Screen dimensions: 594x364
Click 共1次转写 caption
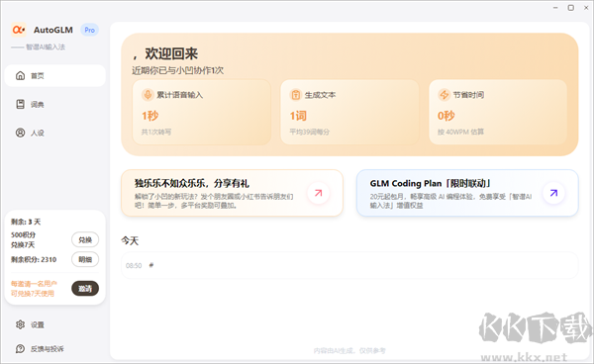pos(156,132)
